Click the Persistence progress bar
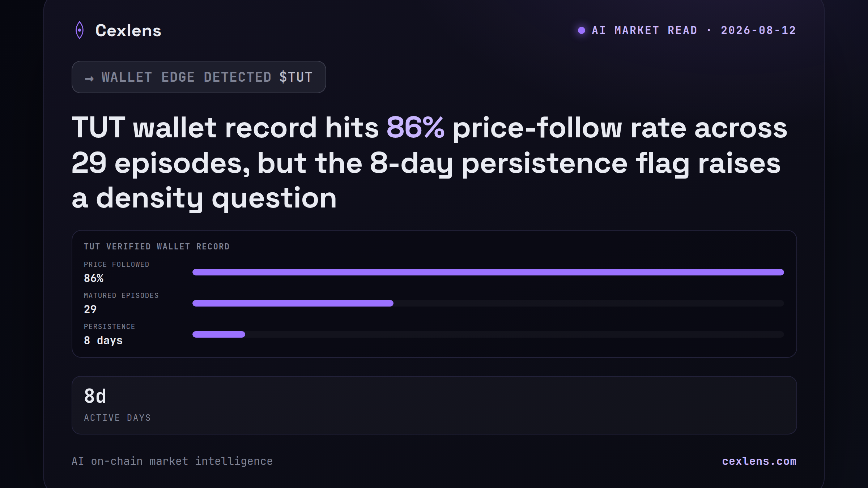This screenshot has width=868, height=488. point(488,334)
